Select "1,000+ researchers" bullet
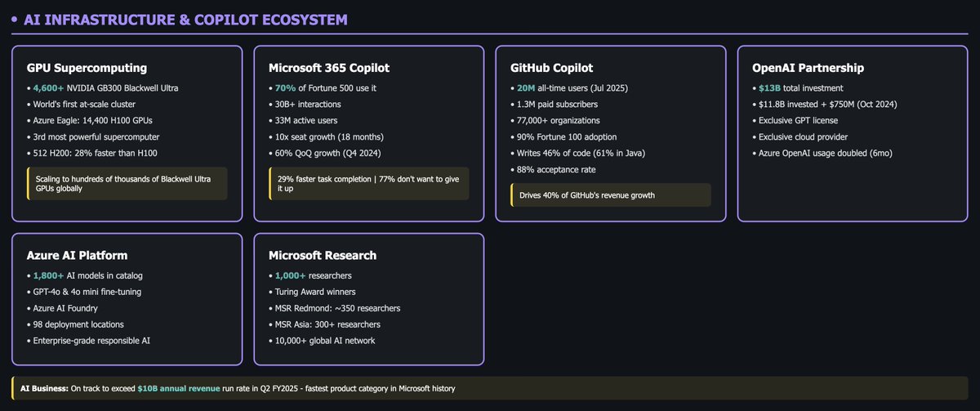This screenshot has height=411, width=980. point(310,275)
